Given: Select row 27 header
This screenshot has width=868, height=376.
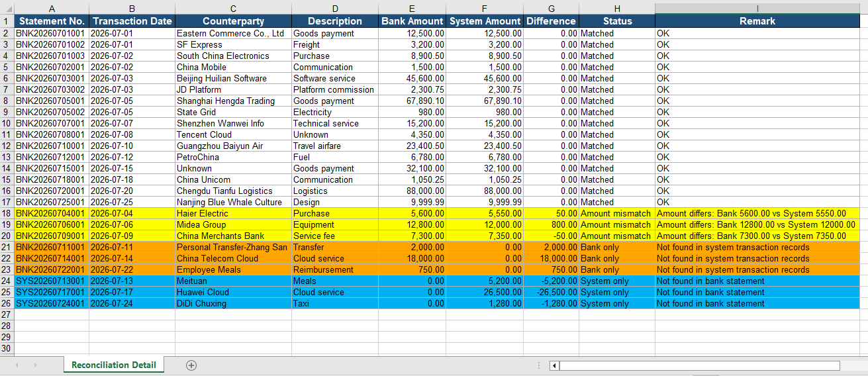Looking at the screenshot, I should pyautogui.click(x=7, y=314).
